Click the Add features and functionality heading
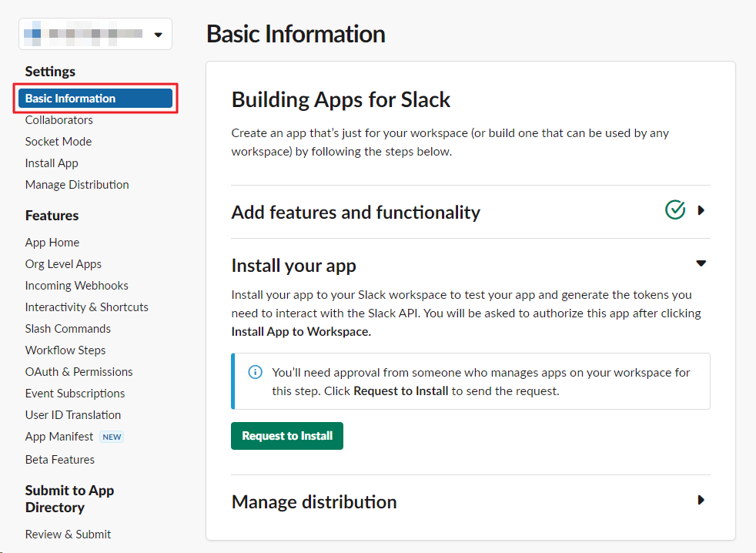 pos(356,213)
